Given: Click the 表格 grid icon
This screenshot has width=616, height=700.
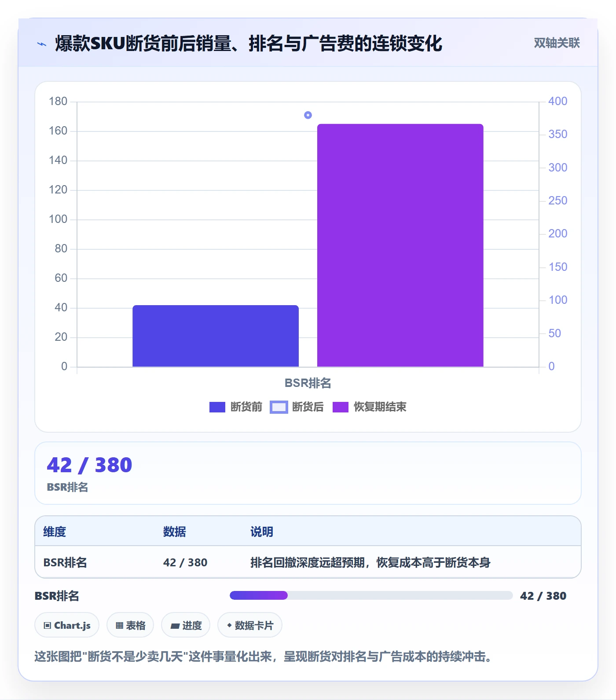Looking at the screenshot, I should click(119, 625).
